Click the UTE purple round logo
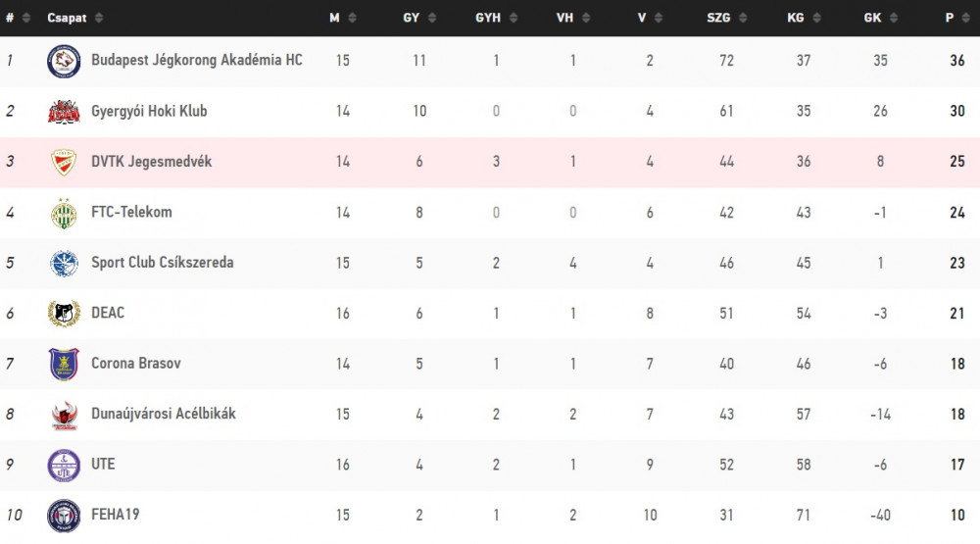The image size is (980, 544). 64,466
